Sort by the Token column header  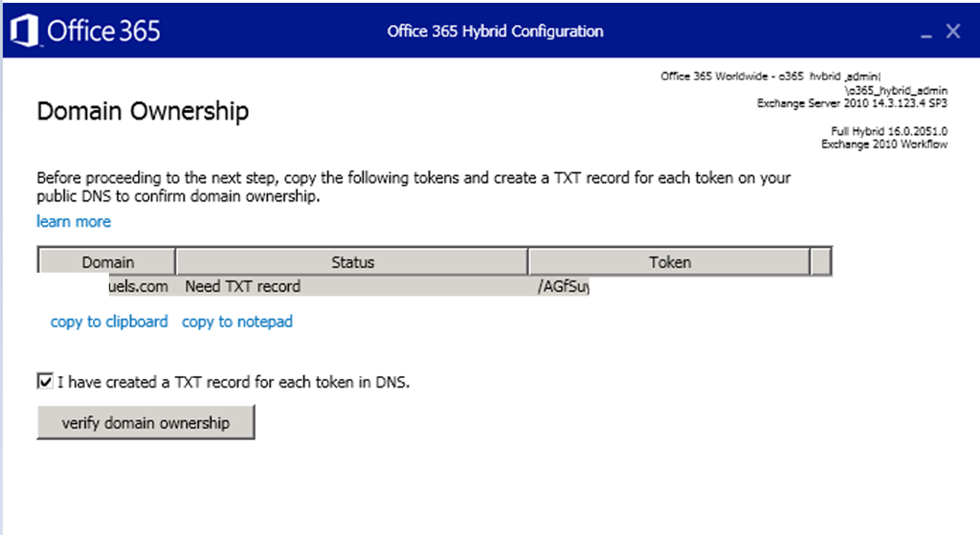(x=669, y=262)
